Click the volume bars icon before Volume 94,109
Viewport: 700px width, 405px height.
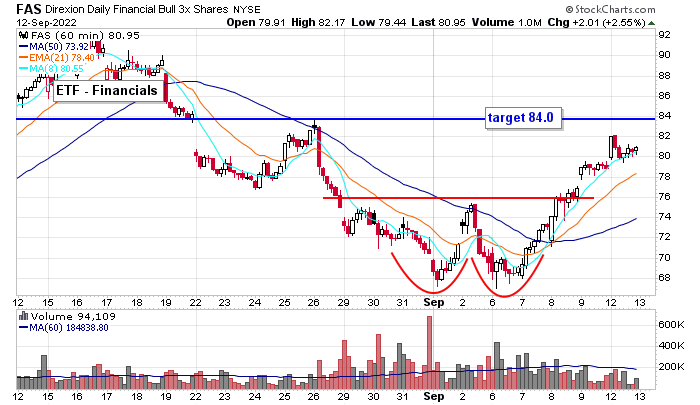pos(23,316)
